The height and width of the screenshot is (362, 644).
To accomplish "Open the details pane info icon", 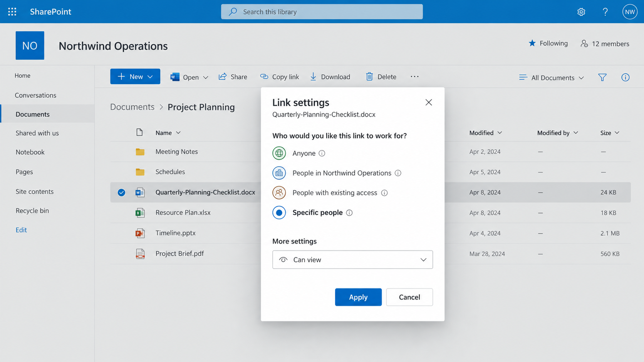I will pos(625,77).
